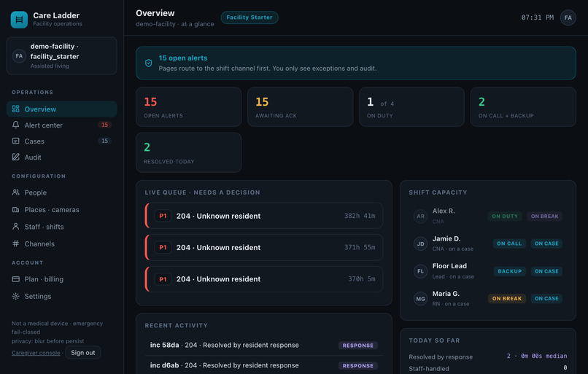Open activity row inc 58da
Screen dimensions: 588x374
tap(264, 345)
